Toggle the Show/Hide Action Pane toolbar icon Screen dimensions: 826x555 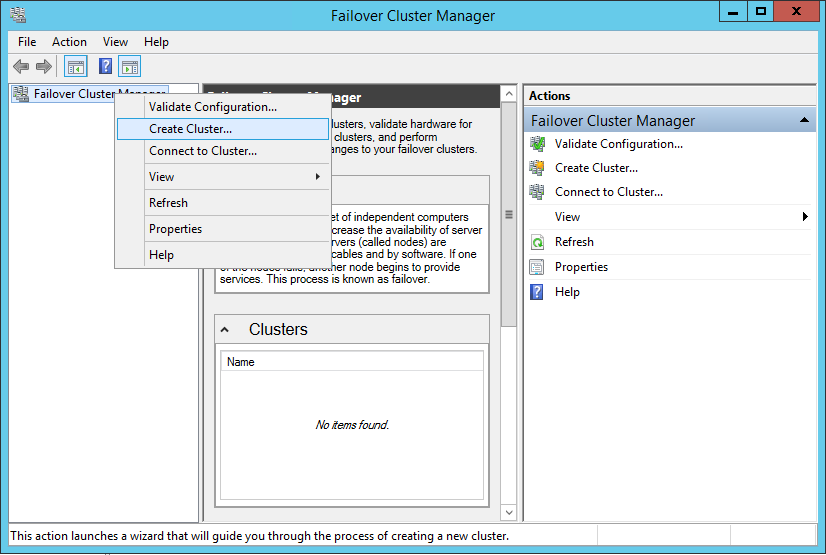click(130, 67)
